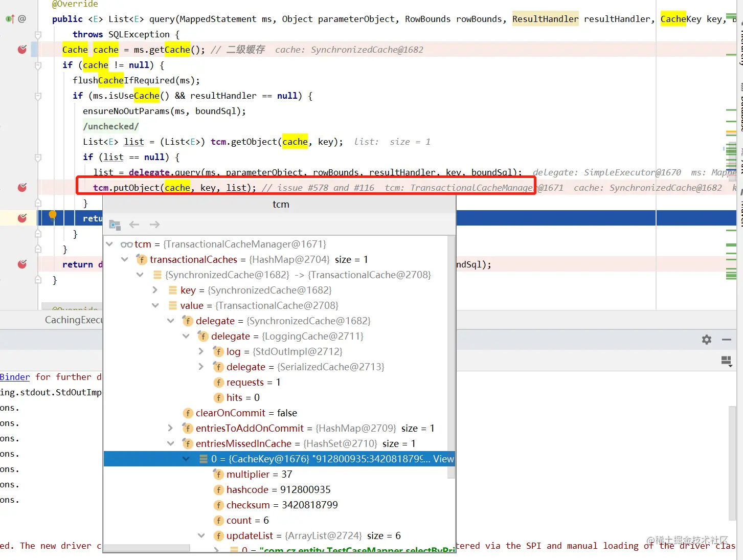Expand the delegate = SerializedCache@2713 node
Screen dimensions: 743x560
(x=201, y=367)
